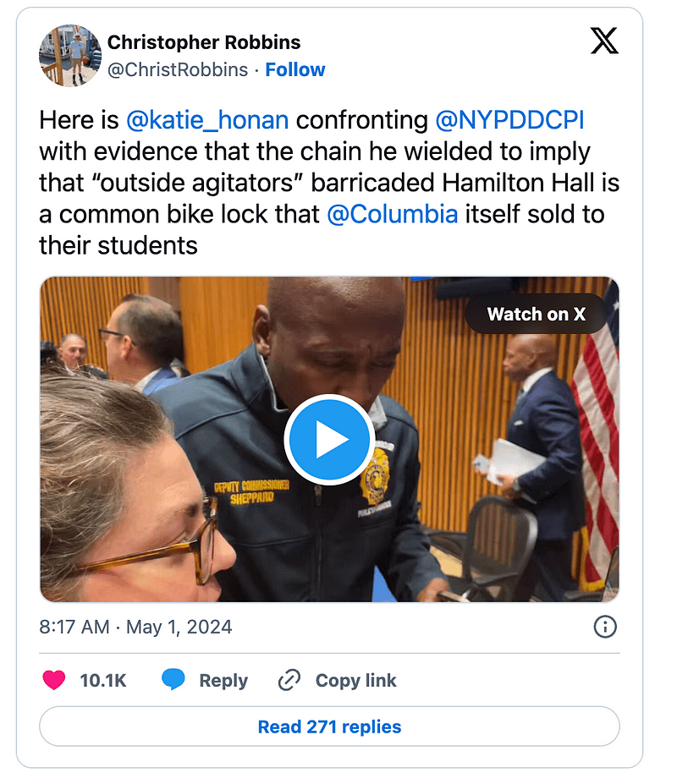Viewport: 677px width, 784px height.
Task: Open Christopher Robbins profile avatar
Action: pyautogui.click(x=70, y=56)
